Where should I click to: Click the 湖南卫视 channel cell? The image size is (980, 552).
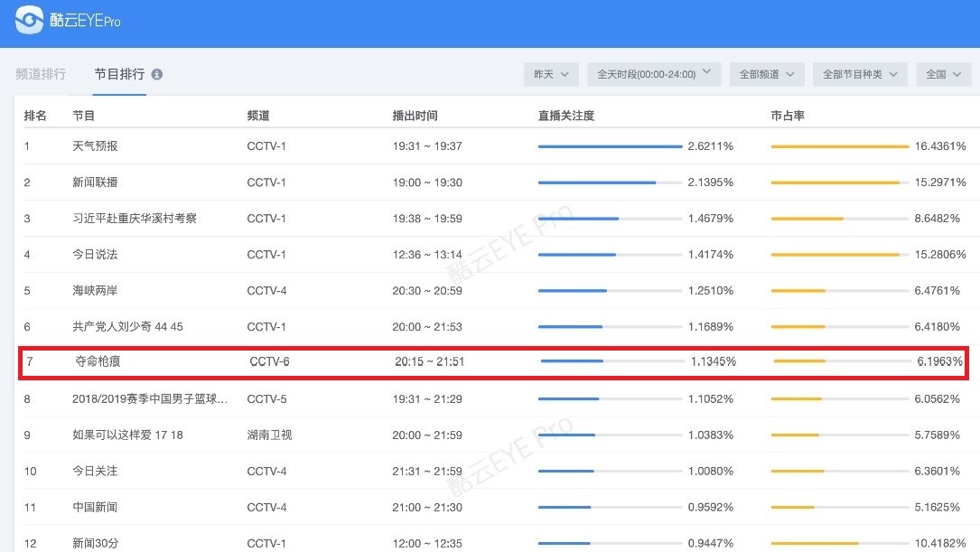coord(269,435)
